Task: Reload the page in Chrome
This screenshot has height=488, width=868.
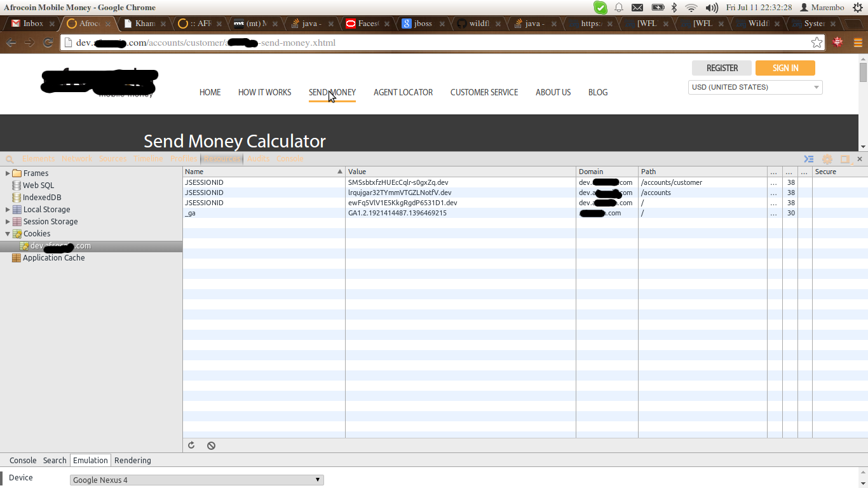Action: point(48,43)
